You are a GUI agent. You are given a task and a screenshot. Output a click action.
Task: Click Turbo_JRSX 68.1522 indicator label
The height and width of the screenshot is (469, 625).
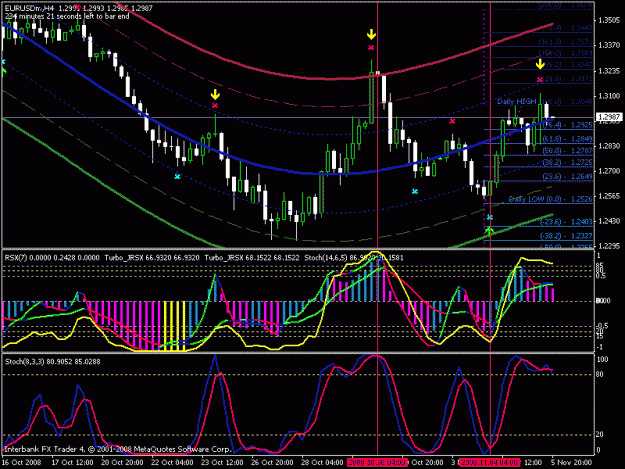click(x=252, y=258)
